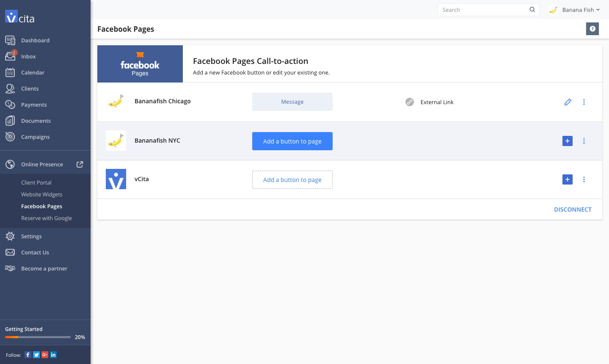This screenshot has height=364, width=609.
Task: Click the Settings gear icon
Action: tap(10, 236)
